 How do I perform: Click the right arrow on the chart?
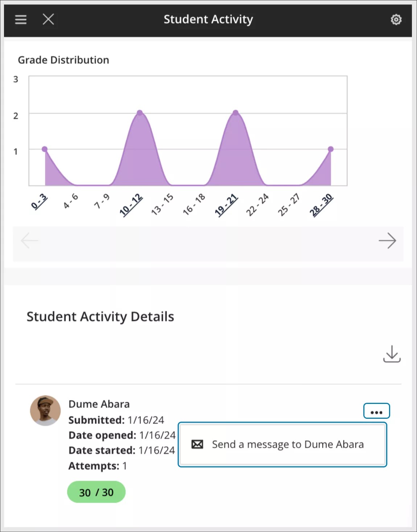[x=388, y=240]
